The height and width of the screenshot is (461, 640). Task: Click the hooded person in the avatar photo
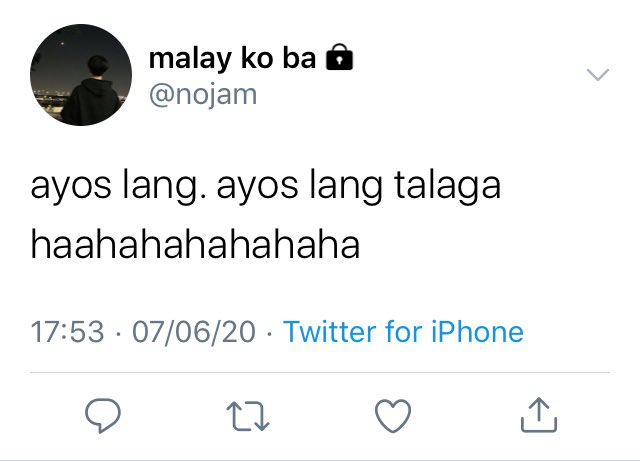pos(92,92)
